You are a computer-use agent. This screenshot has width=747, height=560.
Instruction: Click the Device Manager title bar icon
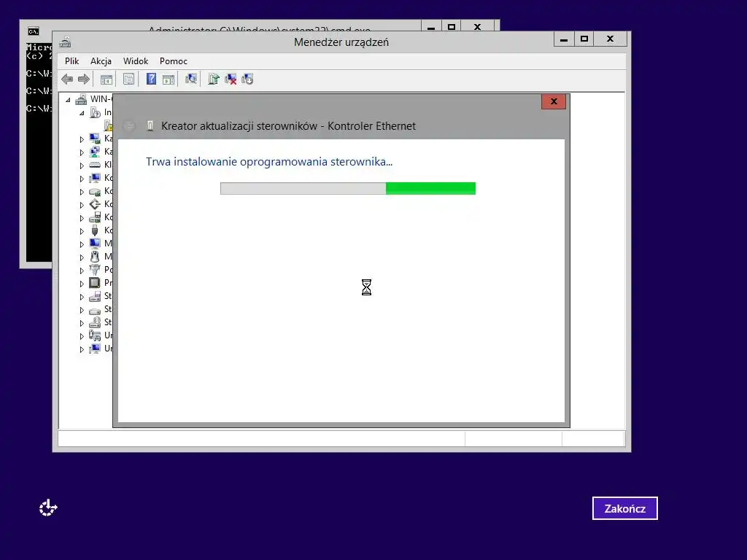(x=65, y=42)
